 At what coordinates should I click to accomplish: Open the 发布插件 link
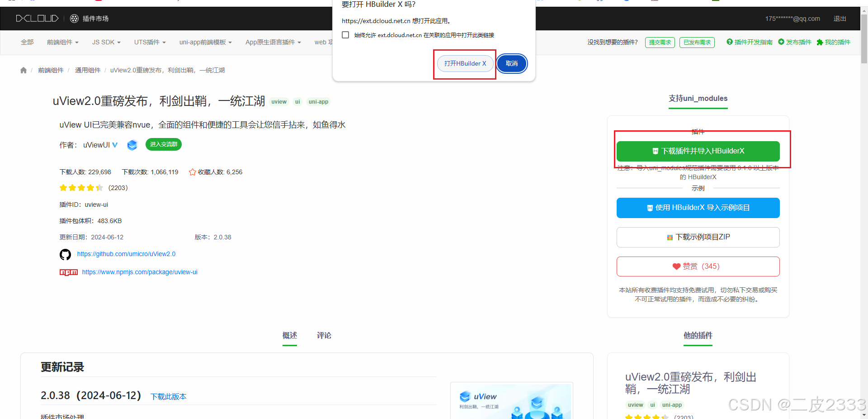(795, 42)
